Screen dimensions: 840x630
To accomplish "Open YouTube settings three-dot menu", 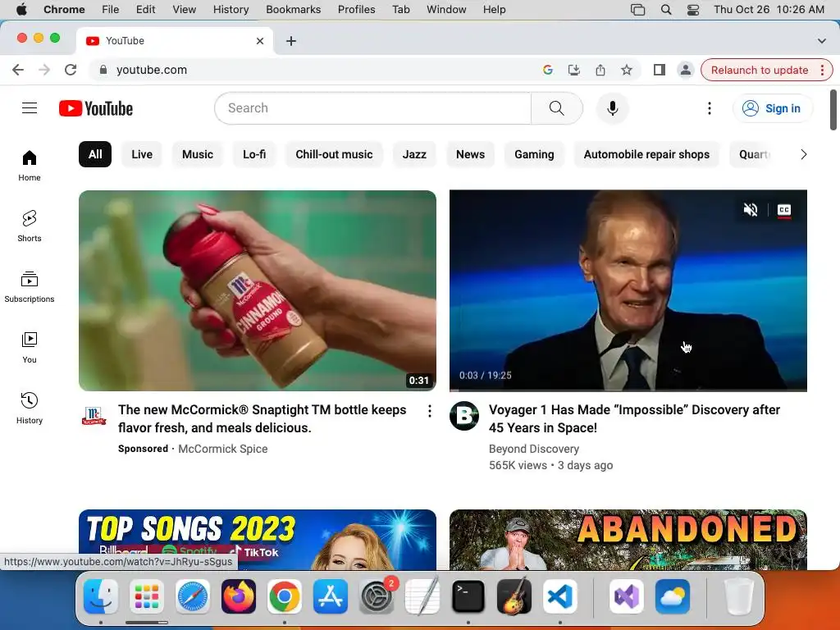I will coord(710,108).
